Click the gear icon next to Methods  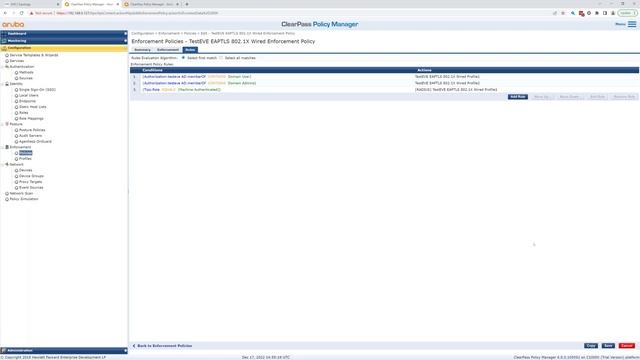point(16,72)
